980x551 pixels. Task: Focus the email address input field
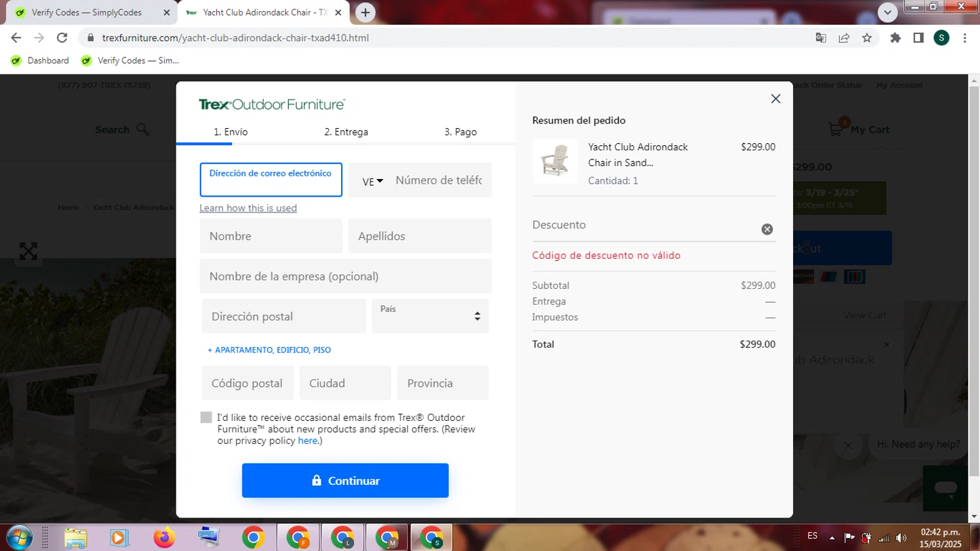point(271,180)
